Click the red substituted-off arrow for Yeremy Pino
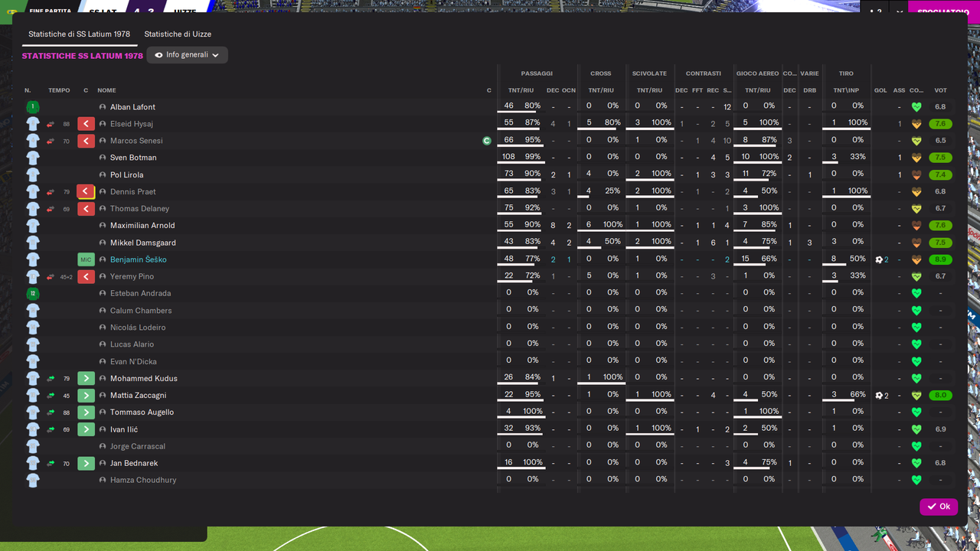Image resolution: width=980 pixels, height=551 pixels. point(86,276)
